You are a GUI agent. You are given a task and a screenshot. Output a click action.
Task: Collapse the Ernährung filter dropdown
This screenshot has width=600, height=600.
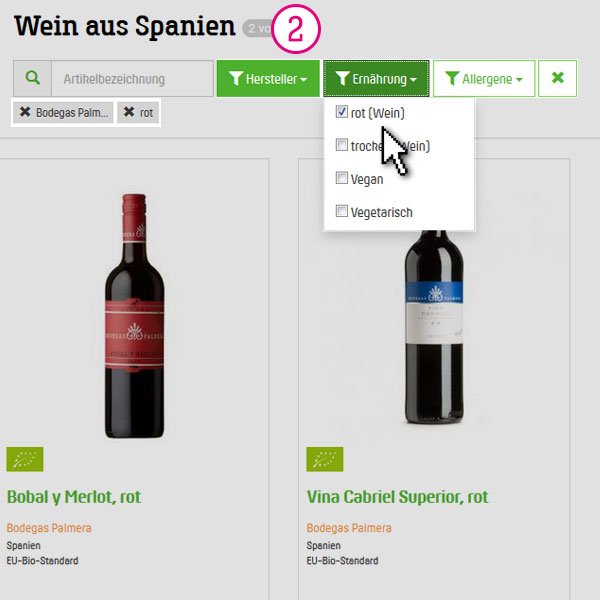(x=376, y=78)
